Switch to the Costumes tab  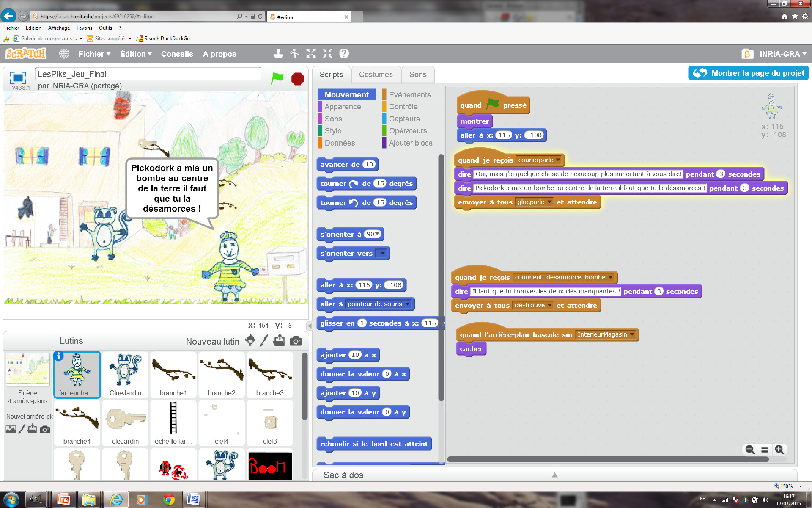coord(376,75)
